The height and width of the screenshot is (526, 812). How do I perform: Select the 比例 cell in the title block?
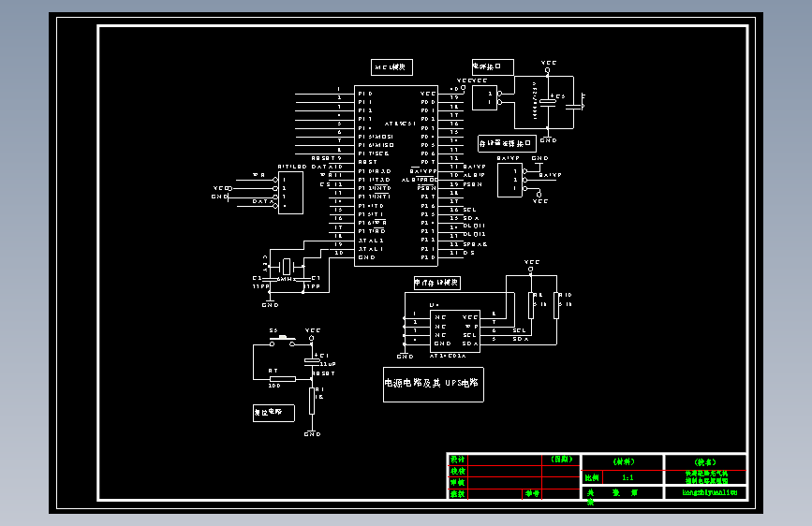tap(591, 478)
